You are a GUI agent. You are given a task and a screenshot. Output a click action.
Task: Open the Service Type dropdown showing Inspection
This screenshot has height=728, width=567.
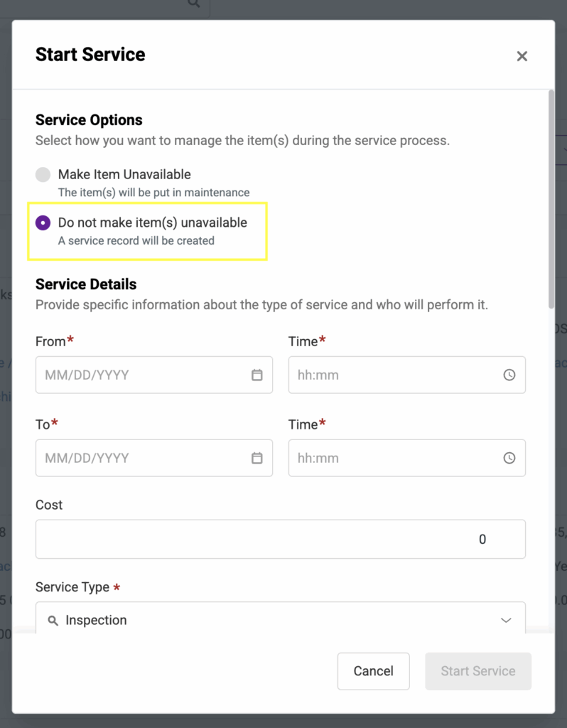click(280, 620)
